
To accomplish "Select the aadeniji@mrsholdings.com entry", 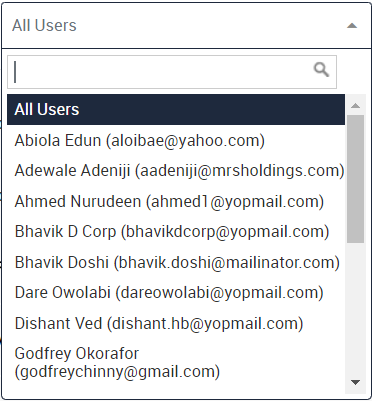I will pos(240,171).
